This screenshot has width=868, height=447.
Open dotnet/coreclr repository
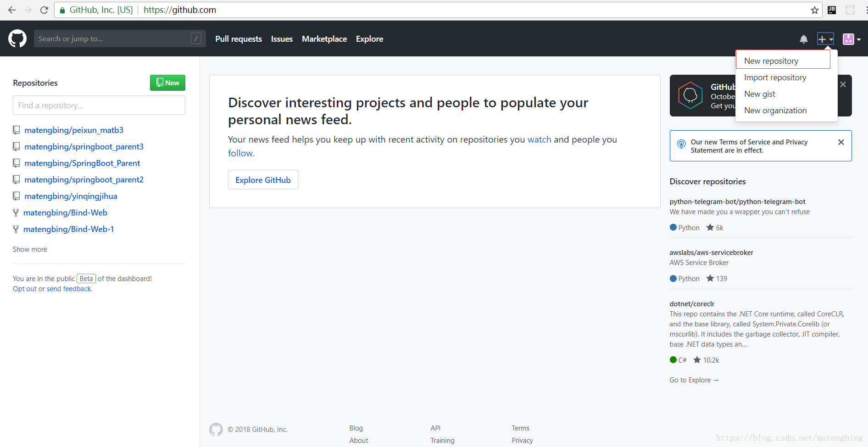click(x=692, y=304)
